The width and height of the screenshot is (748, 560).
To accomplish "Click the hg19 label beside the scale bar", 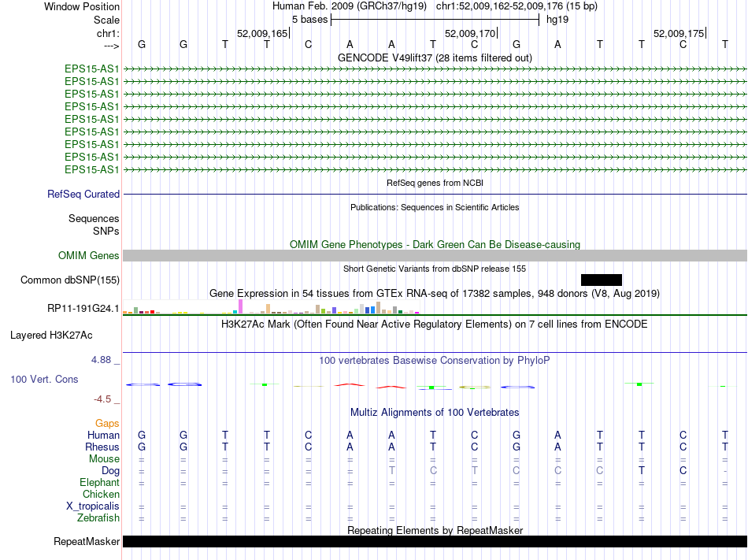I will [557, 20].
